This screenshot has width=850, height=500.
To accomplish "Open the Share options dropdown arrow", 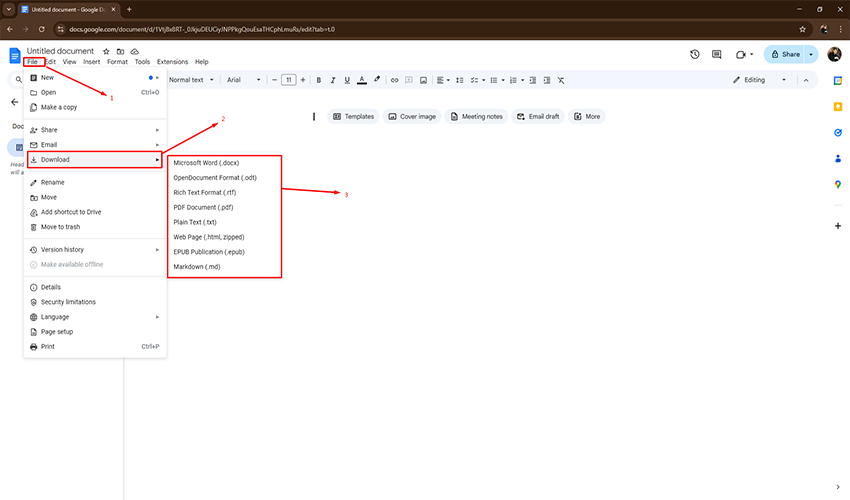I will coord(811,54).
